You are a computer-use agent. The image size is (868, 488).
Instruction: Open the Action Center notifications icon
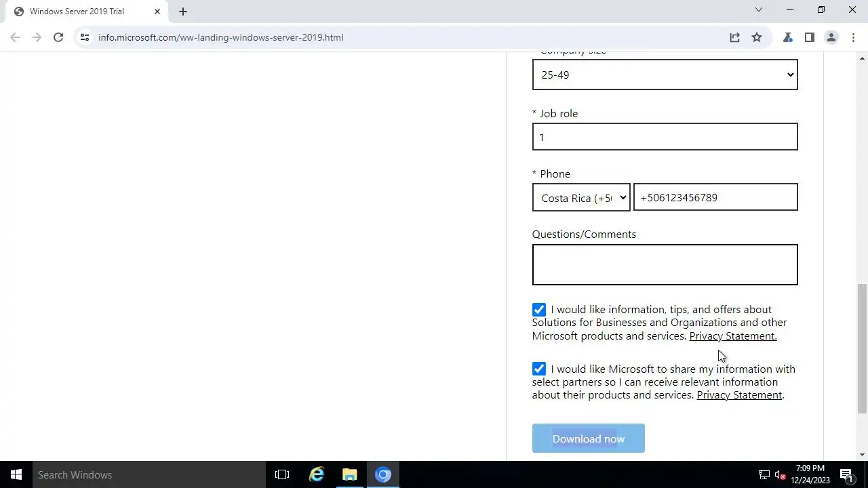point(846,474)
